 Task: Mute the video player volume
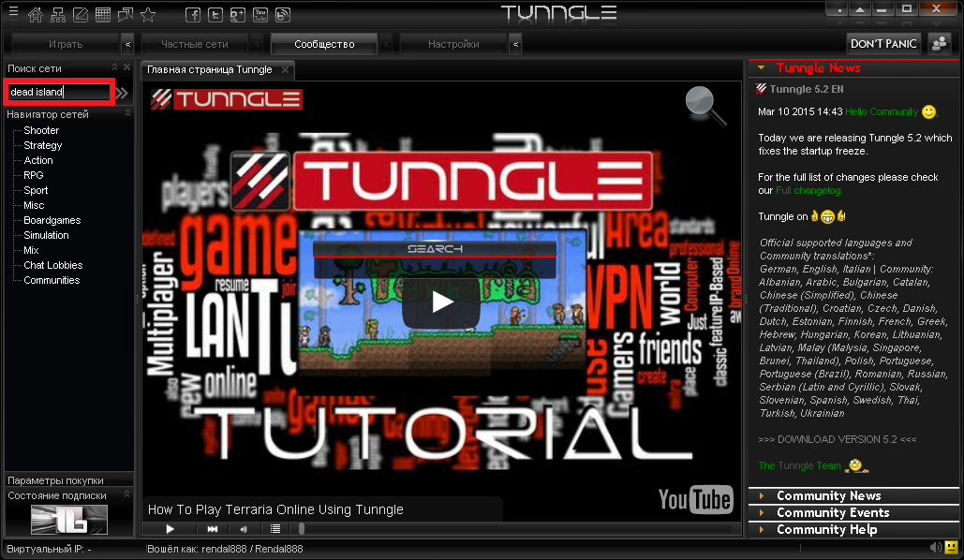click(244, 529)
